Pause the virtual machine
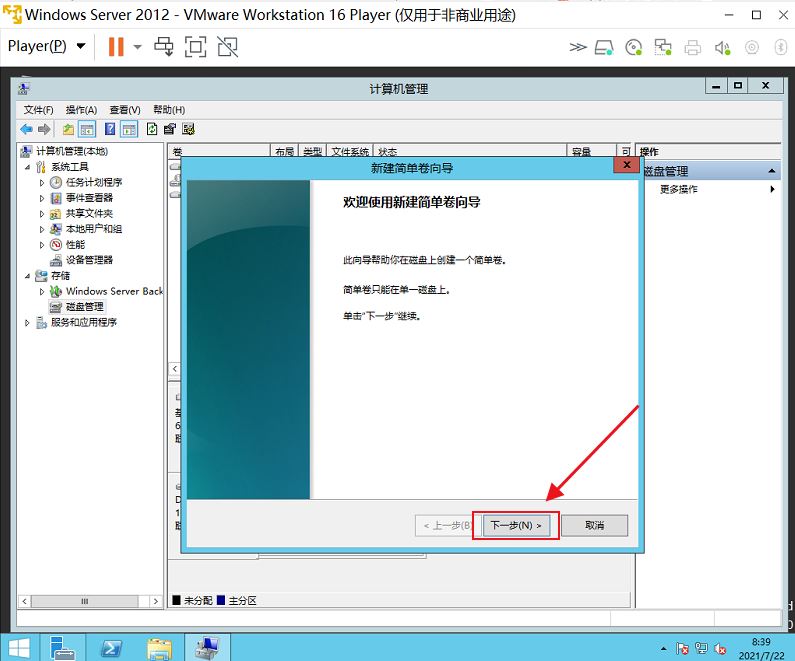 click(x=116, y=47)
